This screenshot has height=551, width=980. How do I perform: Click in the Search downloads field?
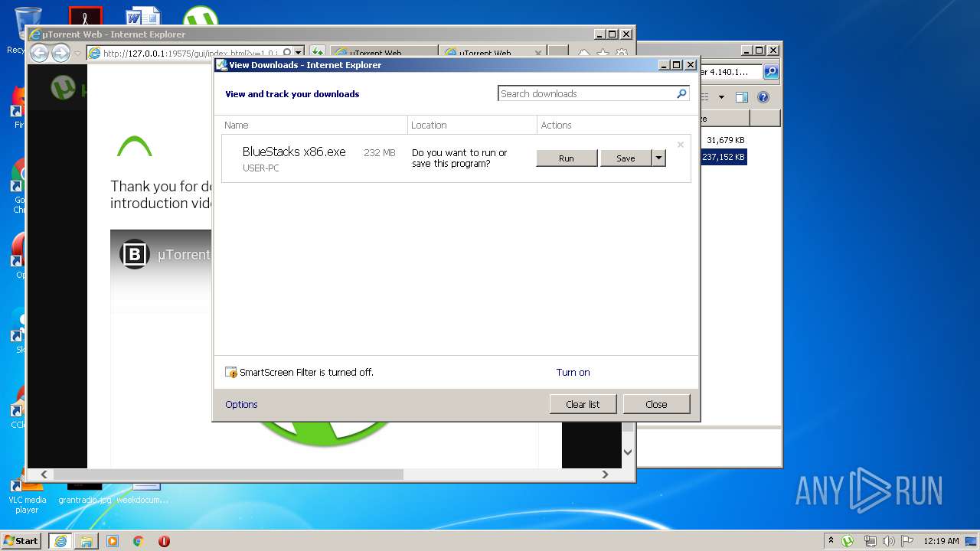(x=586, y=93)
